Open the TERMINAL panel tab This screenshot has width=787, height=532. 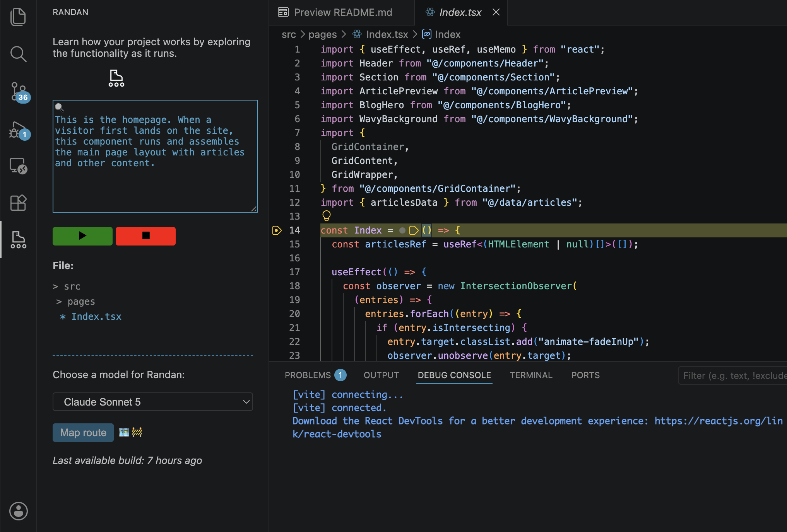pos(531,375)
